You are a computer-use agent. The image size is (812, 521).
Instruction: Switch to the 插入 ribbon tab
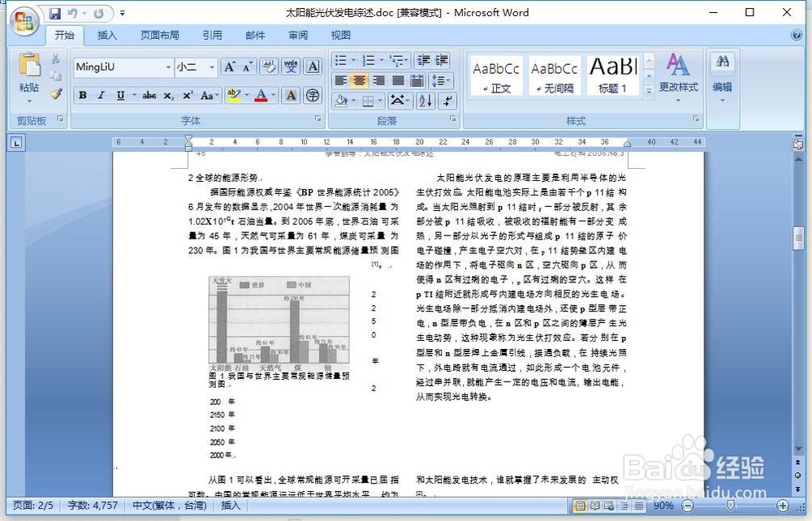point(106,35)
